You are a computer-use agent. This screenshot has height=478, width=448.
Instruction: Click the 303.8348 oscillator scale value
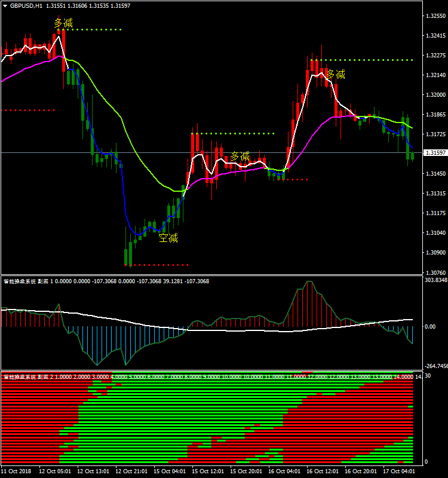(x=435, y=280)
